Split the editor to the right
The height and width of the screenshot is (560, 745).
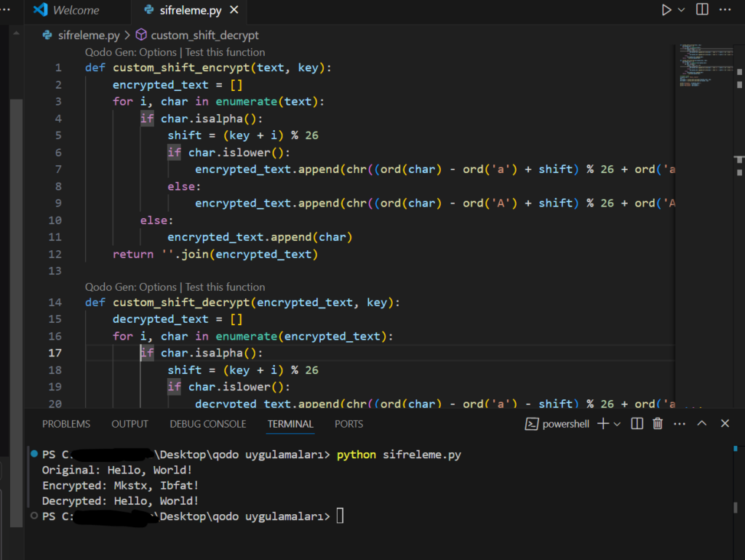pos(702,9)
